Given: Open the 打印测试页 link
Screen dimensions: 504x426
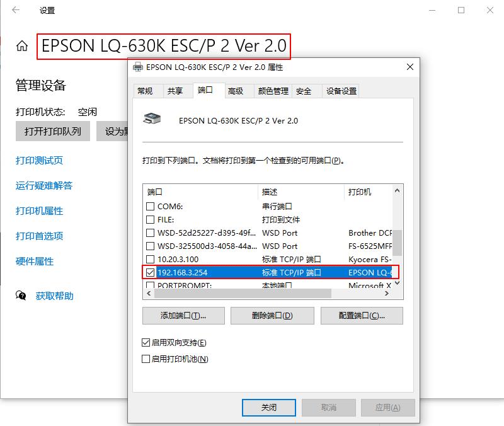Looking at the screenshot, I should (x=39, y=160).
